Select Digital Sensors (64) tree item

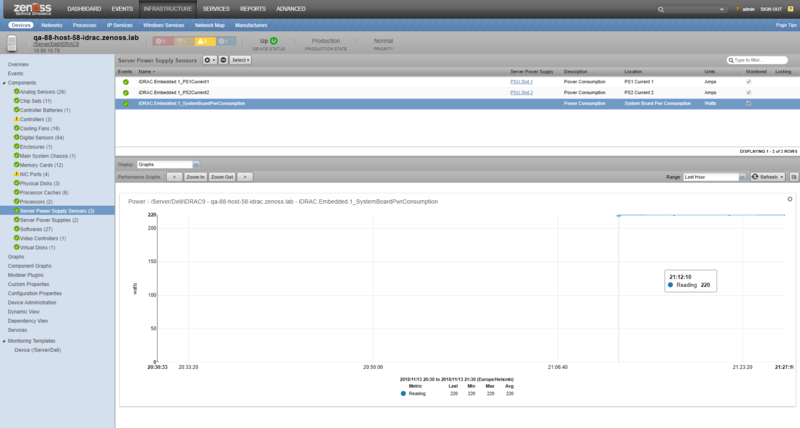click(x=42, y=138)
